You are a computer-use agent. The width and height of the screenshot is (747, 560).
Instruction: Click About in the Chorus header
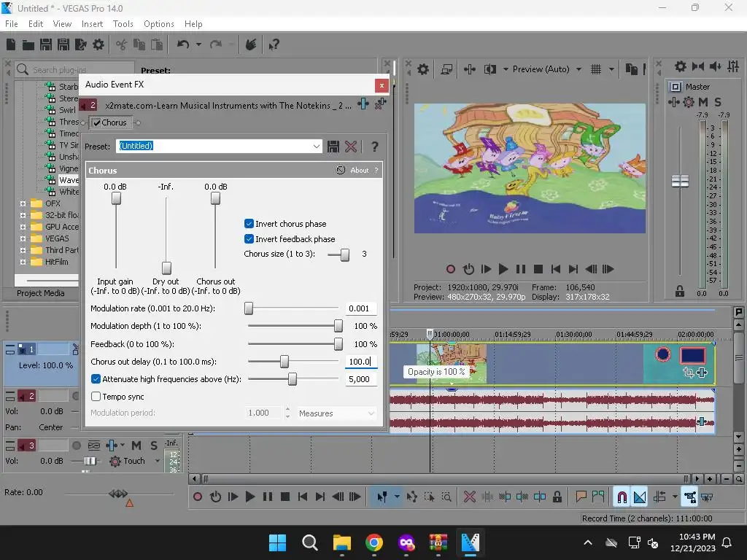click(x=359, y=171)
